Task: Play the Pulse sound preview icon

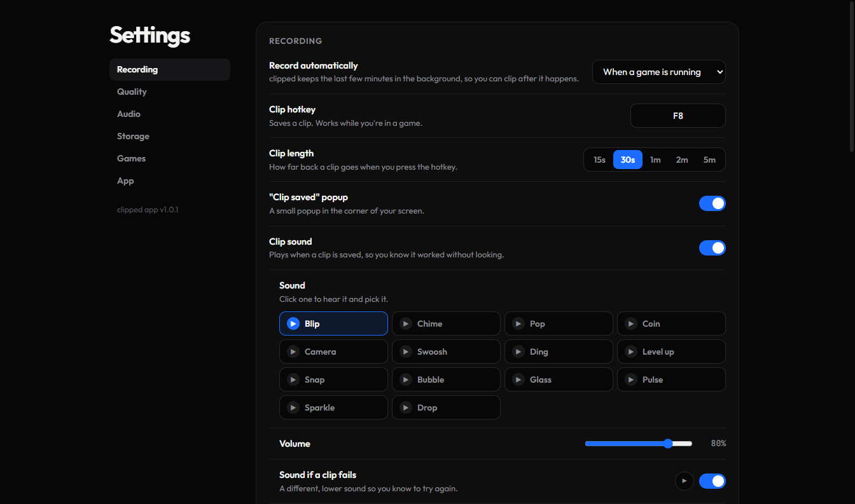Action: coord(631,379)
